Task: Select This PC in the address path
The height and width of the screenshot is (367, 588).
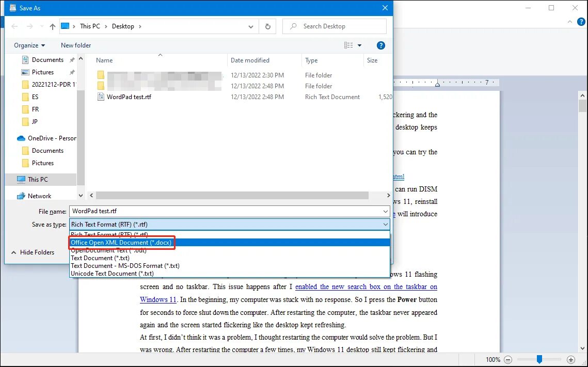Action: (x=90, y=26)
